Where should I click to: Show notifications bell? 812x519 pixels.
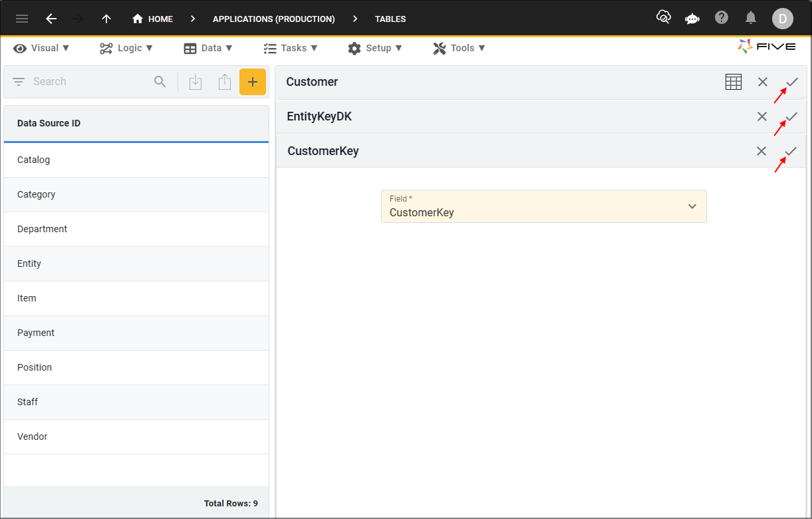point(751,18)
